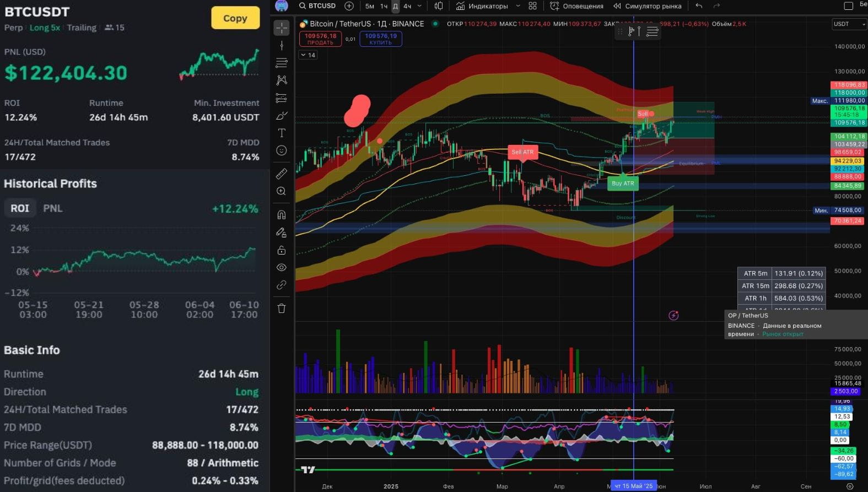Screen dimensions: 868x492
Task: Click the 118 000,00 green price label
Action: (x=849, y=93)
